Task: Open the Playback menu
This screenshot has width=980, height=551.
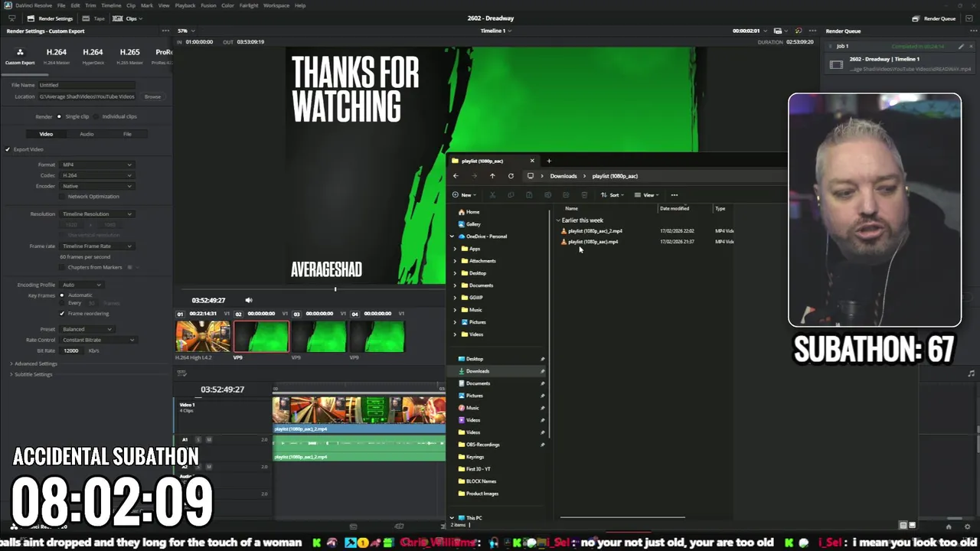Action: (x=185, y=5)
